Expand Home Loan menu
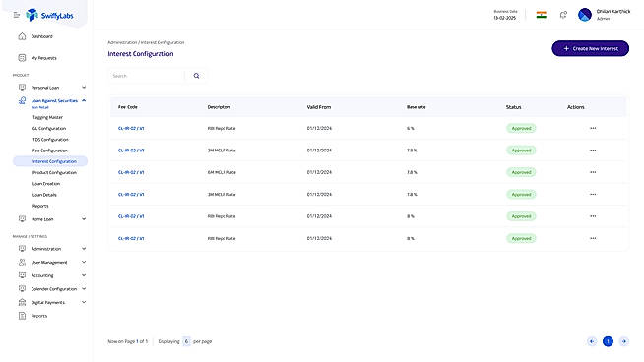This screenshot has width=644, height=362. click(84, 219)
